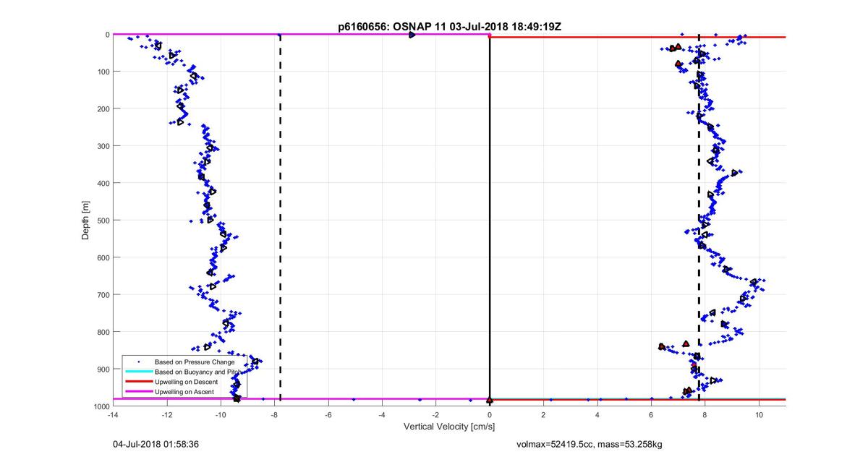Click velocity tick label -10

[221, 415]
